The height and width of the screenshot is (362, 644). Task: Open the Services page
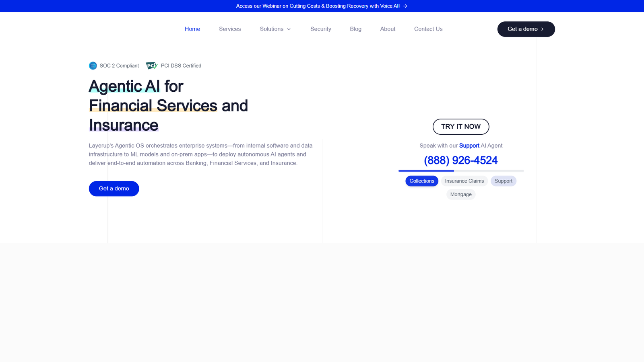point(230,29)
